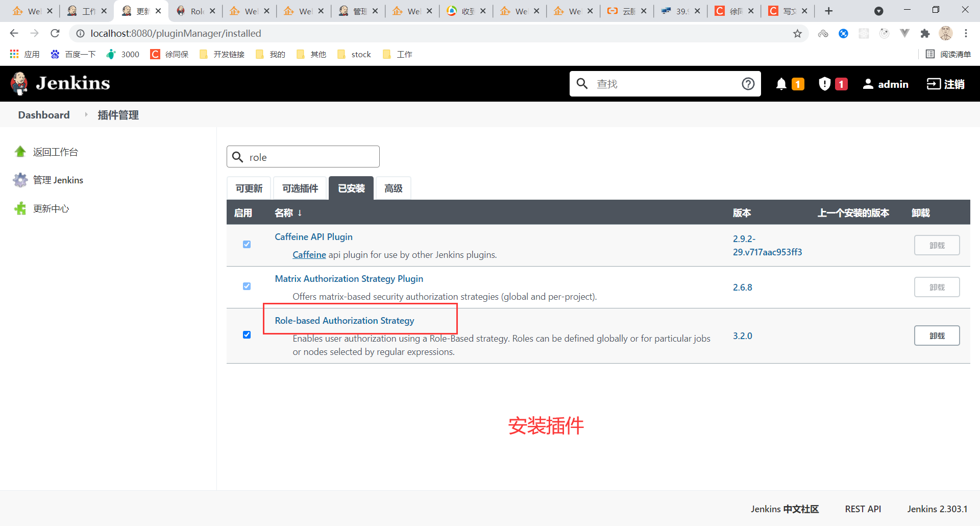Bookmark this page with the star icon
This screenshot has width=980, height=526.
click(797, 33)
